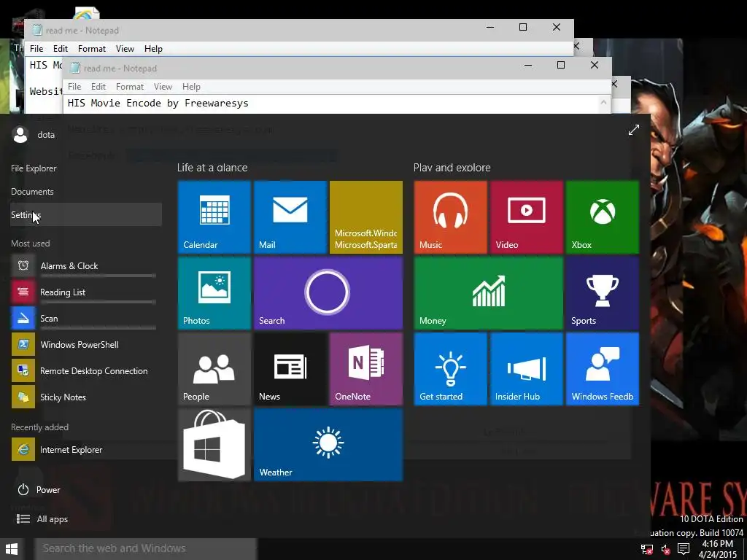Open the Microsoft.Spartan tile
The height and width of the screenshot is (560, 747).
point(366,217)
